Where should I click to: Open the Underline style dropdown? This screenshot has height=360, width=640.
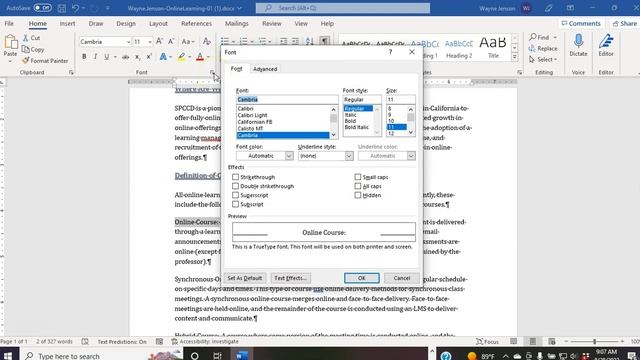click(x=349, y=156)
